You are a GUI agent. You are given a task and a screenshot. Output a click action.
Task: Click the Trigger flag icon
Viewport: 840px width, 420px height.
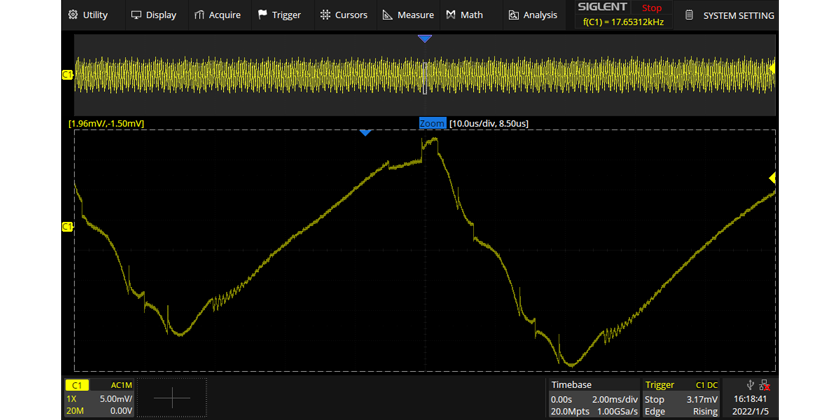point(263,15)
